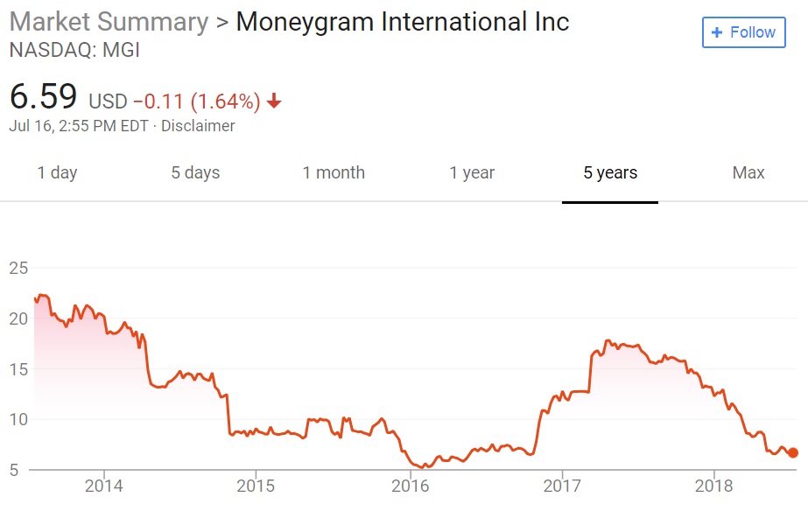Screen dimensions: 808x532
Task: Click the Moneygram International Inc title
Action: click(x=403, y=21)
